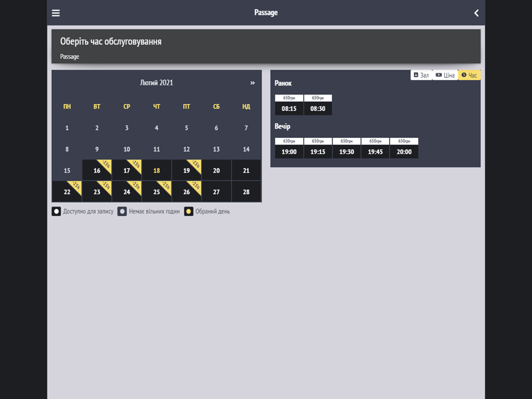
Task: Open the hamburger menu
Action: [x=56, y=13]
